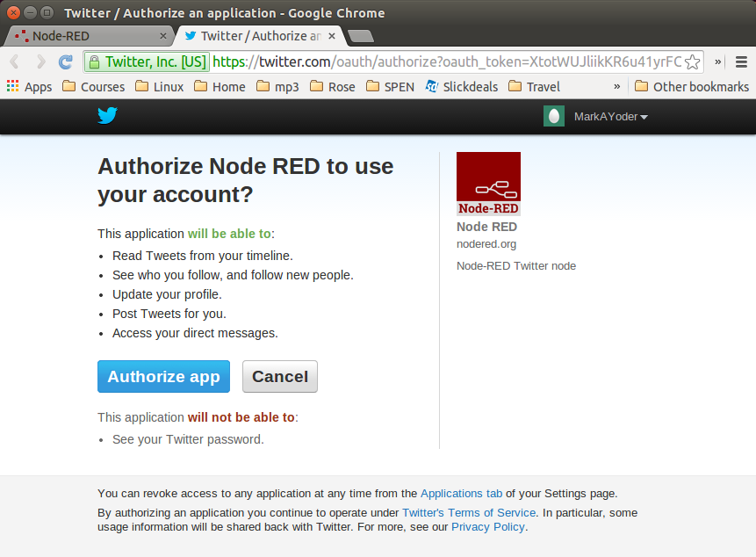Screen dimensions: 756x557
Task: Open the Applications tab link
Action: 461,494
